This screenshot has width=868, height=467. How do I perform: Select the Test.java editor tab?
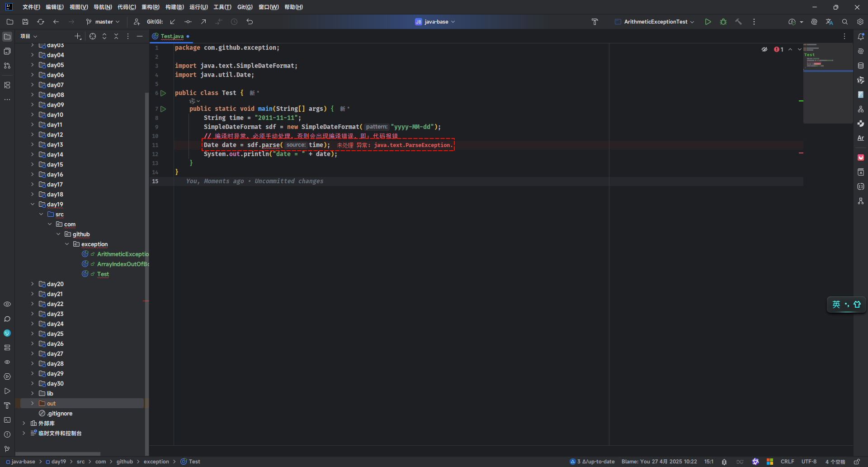pyautogui.click(x=172, y=36)
